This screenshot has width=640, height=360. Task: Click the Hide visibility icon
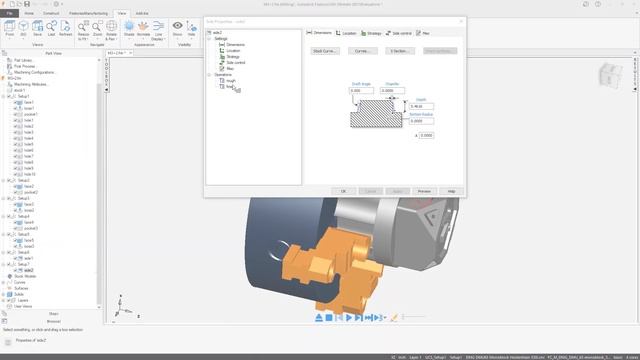pyautogui.click(x=191, y=26)
